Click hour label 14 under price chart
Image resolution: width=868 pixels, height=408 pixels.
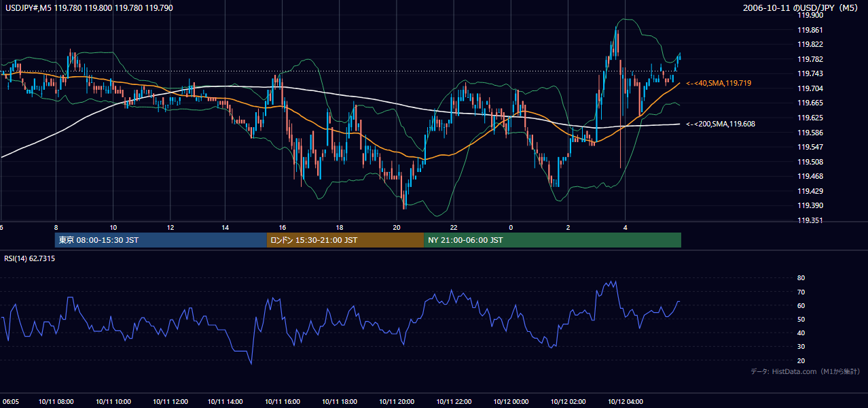tap(225, 228)
